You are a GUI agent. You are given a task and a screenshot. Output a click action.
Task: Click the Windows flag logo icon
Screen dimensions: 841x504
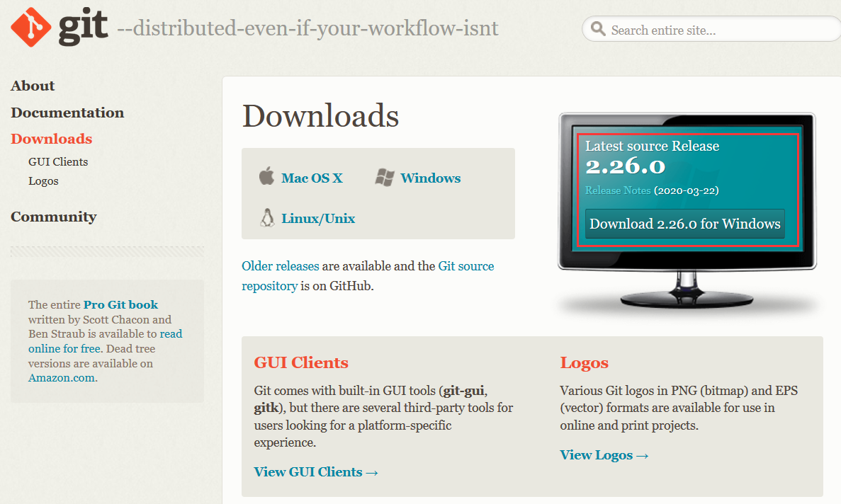pos(385,177)
